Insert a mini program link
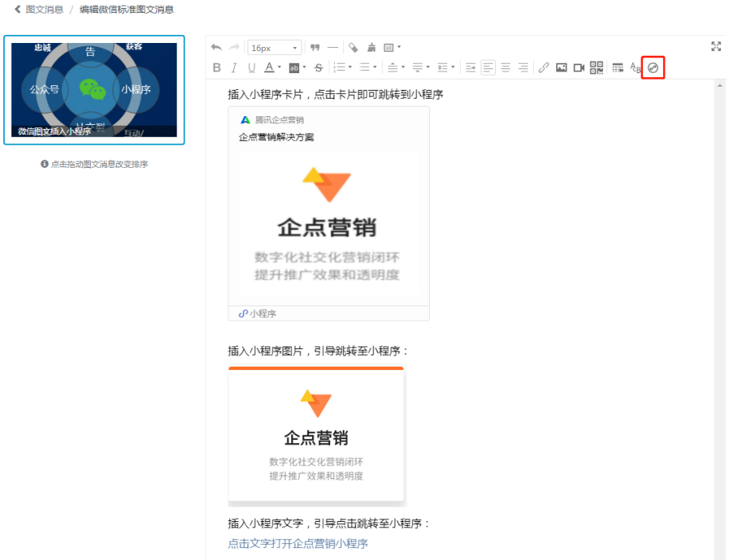This screenshot has width=729, height=560. [x=653, y=68]
